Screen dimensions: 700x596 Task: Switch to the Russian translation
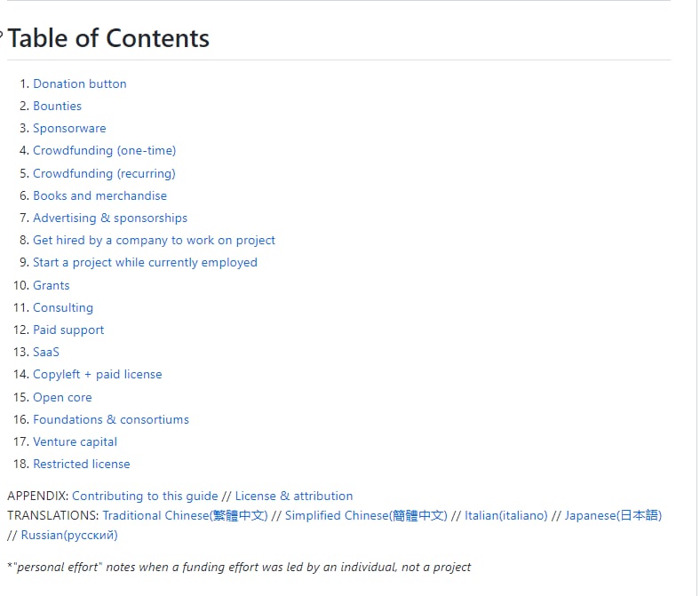(x=68, y=535)
